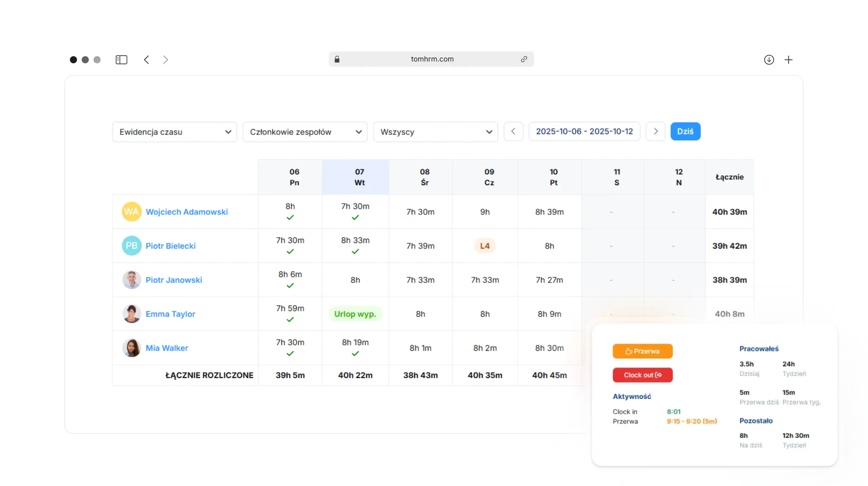This screenshot has width=868, height=486.
Task: Open the Wszyscy filter dropdown
Action: (x=435, y=132)
